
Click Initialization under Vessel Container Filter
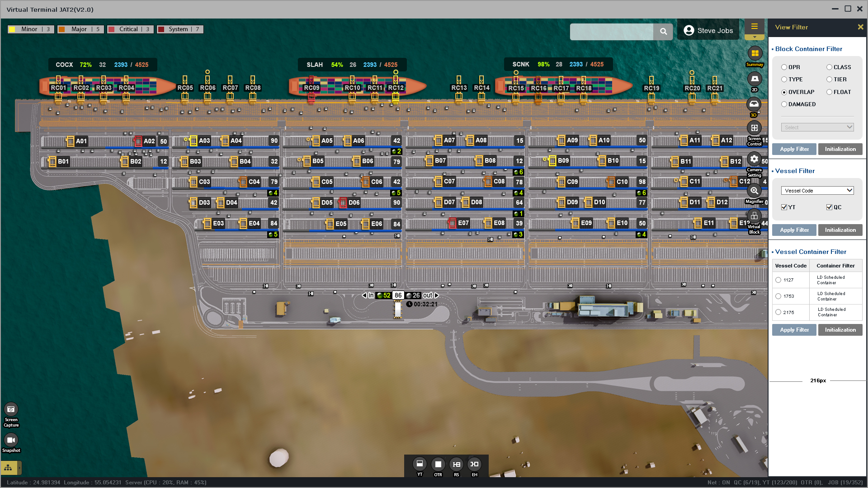[x=840, y=330]
